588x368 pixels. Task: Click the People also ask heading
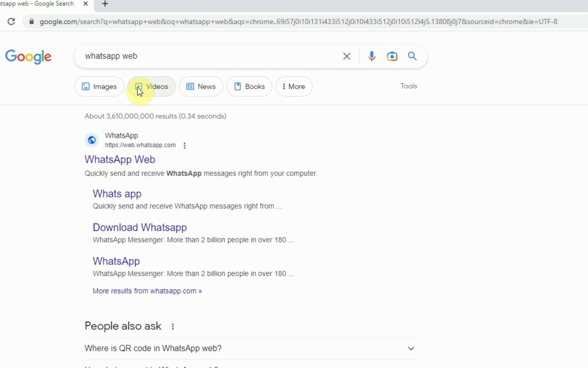click(x=123, y=326)
